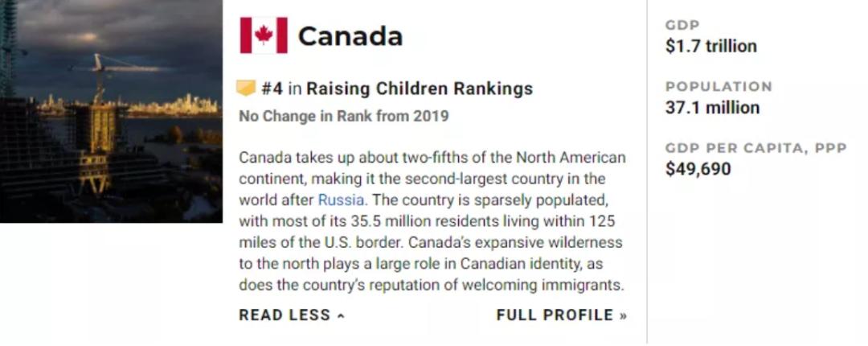Click the No Change in Rank from 2019 note
868x346 pixels.
(343, 116)
